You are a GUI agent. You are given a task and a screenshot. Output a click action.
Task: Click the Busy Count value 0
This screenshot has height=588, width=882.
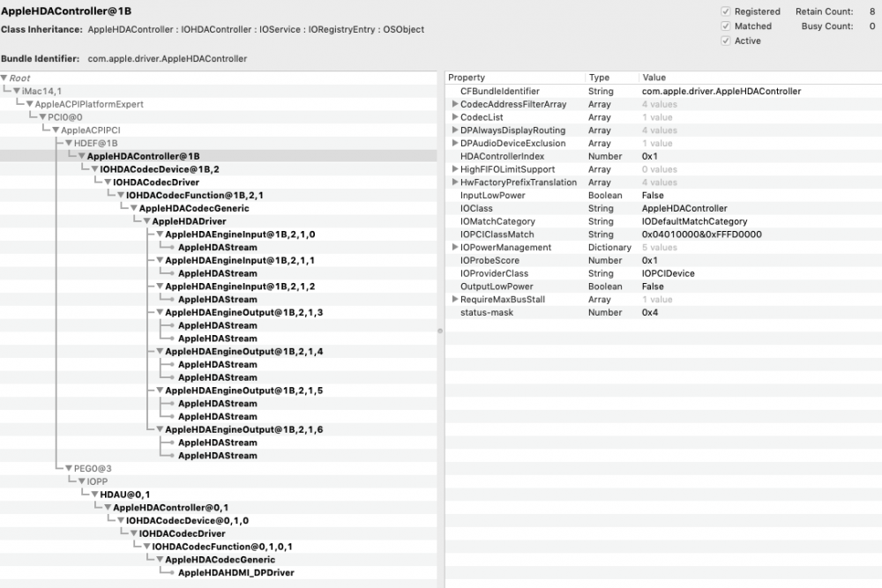click(x=872, y=26)
